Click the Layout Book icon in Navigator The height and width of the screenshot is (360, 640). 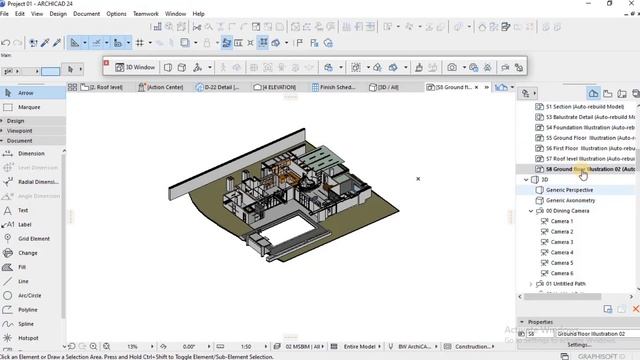[x=622, y=93]
